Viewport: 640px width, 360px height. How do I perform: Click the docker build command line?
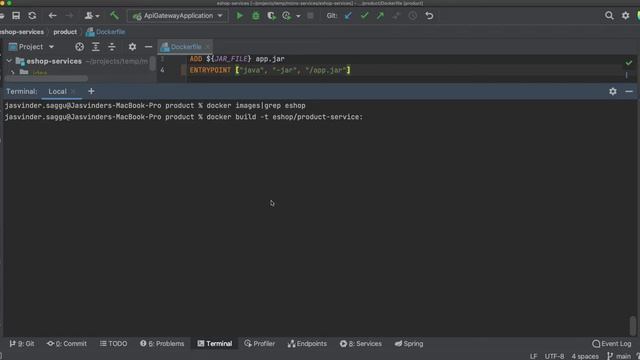click(x=183, y=117)
